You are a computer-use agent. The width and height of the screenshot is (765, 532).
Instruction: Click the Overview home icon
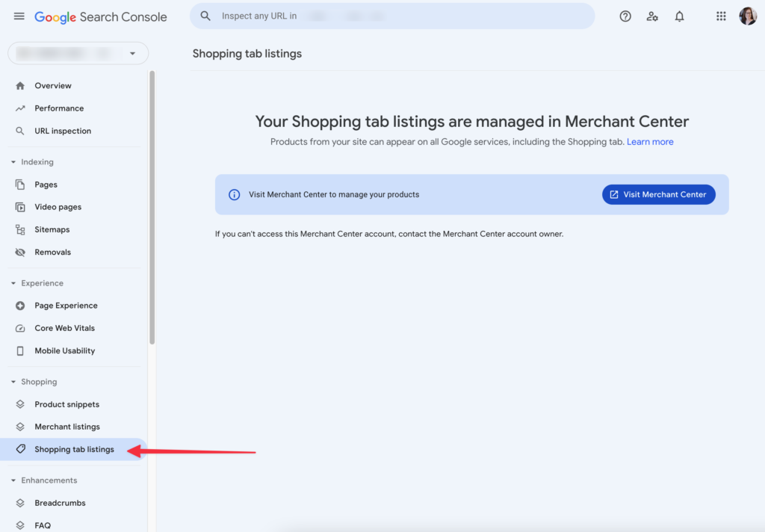point(20,86)
